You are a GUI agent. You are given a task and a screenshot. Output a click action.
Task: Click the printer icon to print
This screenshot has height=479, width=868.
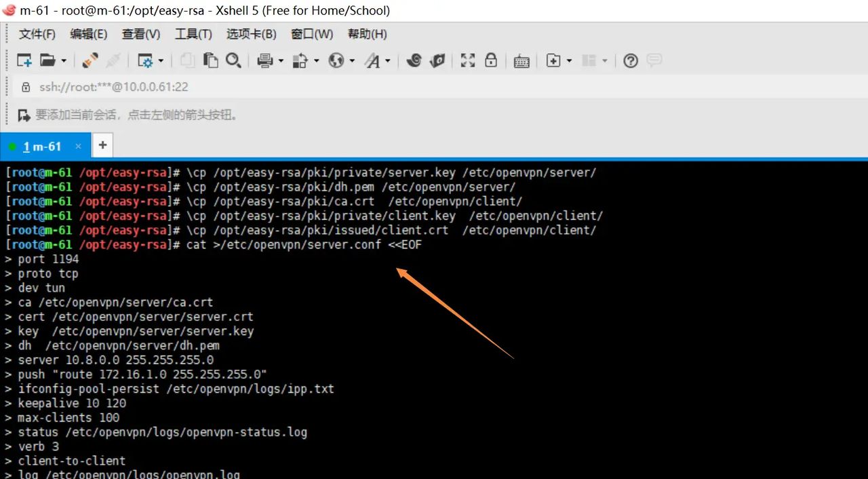(264, 60)
